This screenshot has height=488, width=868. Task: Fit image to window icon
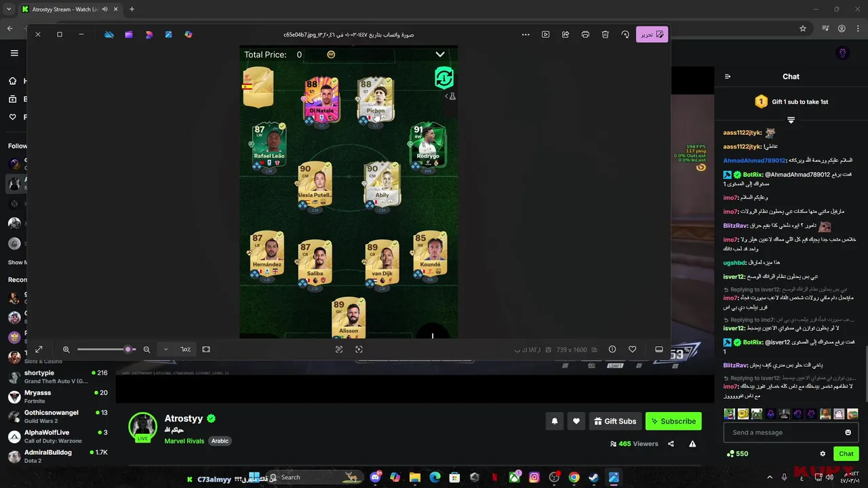tap(206, 349)
